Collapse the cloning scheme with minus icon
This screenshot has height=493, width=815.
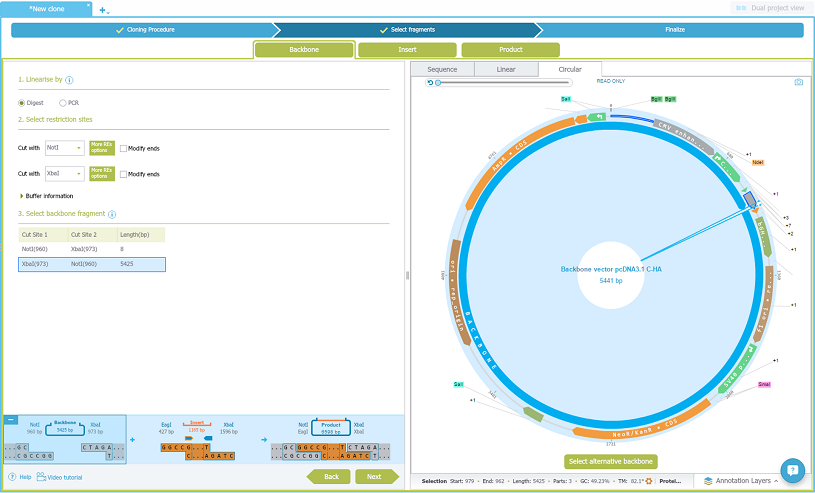tap(11, 420)
